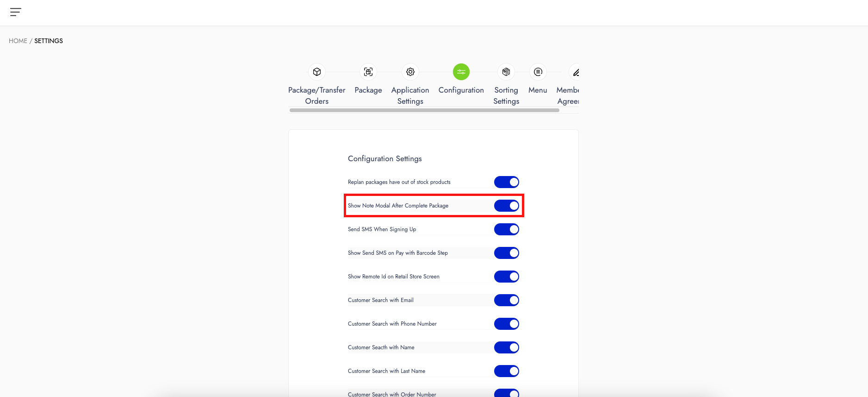868x397 pixels.
Task: Switch off Customer Search with Email
Action: click(x=507, y=300)
